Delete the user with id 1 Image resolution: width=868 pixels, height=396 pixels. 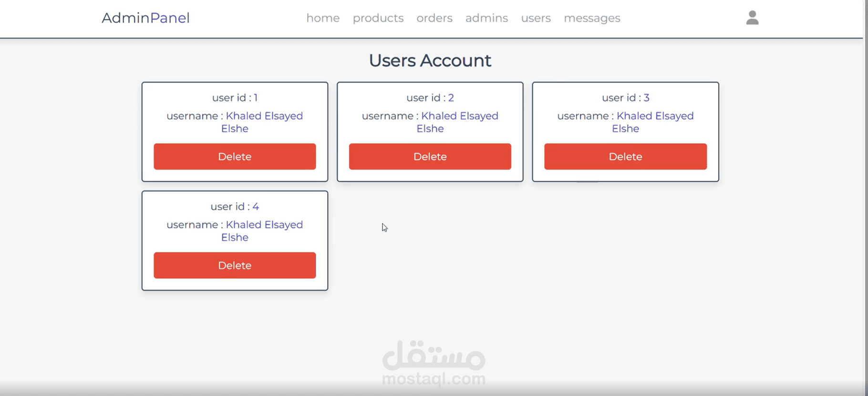235,156
